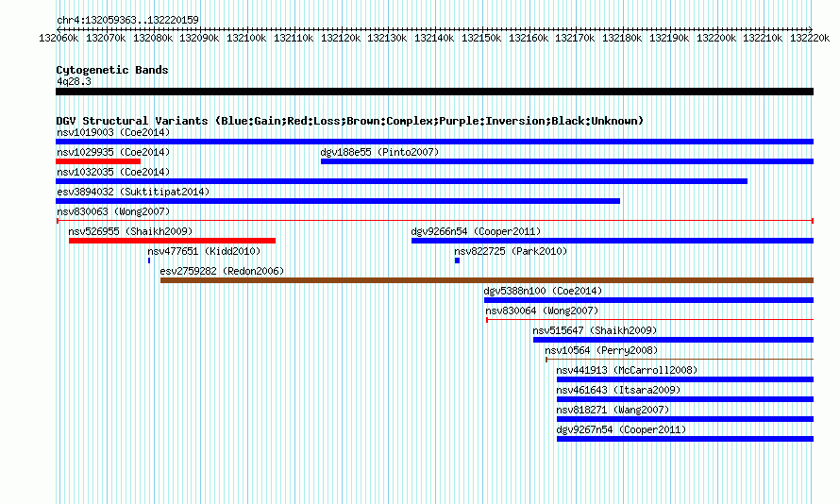Click the small nsv822725 blue square
840x504 pixels.
(x=457, y=260)
